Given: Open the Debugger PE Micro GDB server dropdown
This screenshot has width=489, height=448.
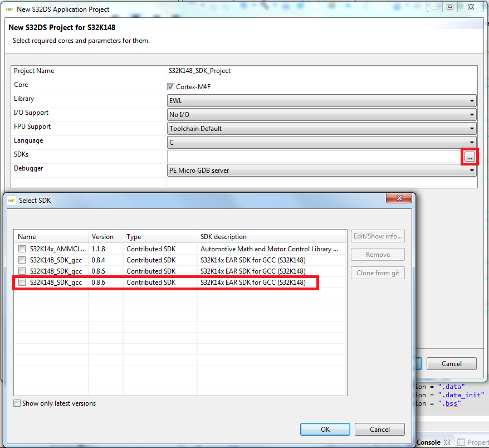Looking at the screenshot, I should 322,171.
